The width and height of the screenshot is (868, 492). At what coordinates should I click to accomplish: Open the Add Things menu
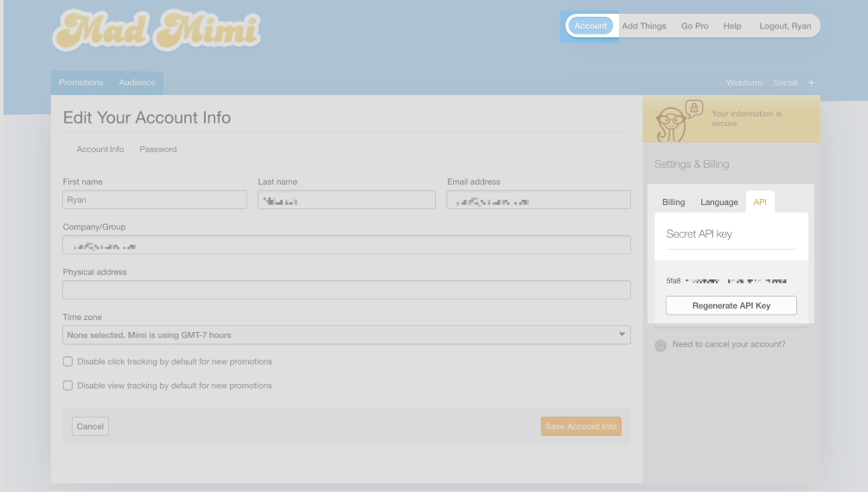click(644, 26)
